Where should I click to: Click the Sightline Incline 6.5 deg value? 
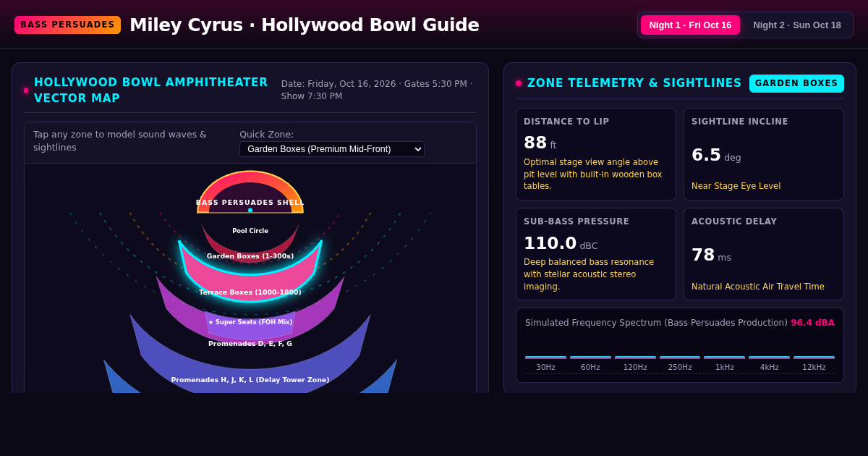[716, 155]
